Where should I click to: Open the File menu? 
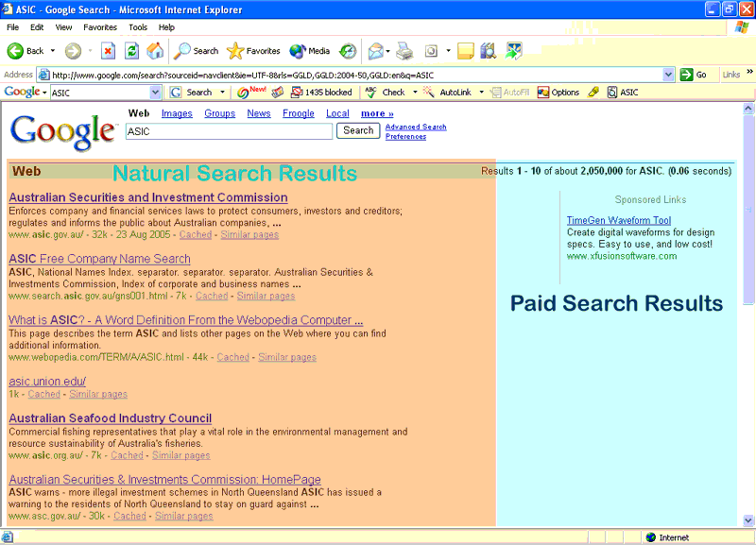point(13,27)
